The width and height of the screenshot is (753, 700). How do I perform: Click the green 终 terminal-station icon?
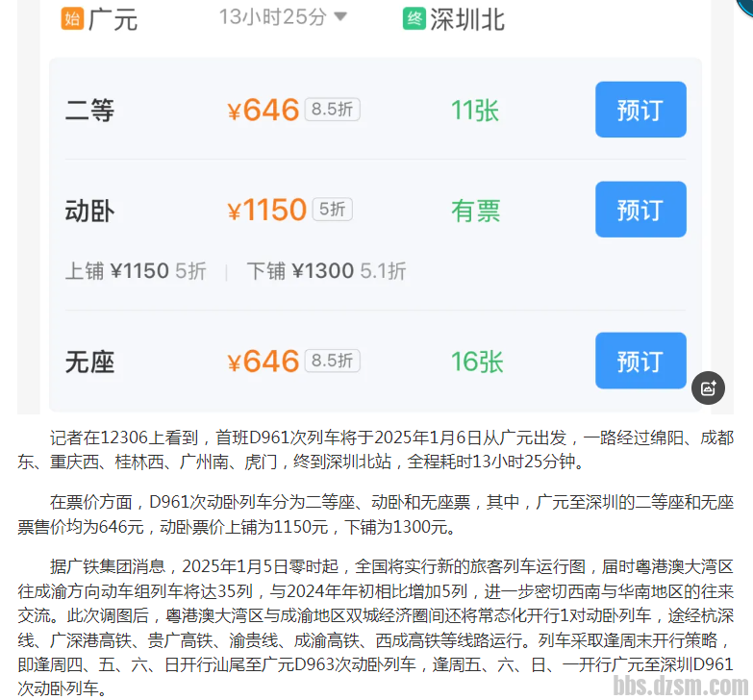[x=414, y=18]
